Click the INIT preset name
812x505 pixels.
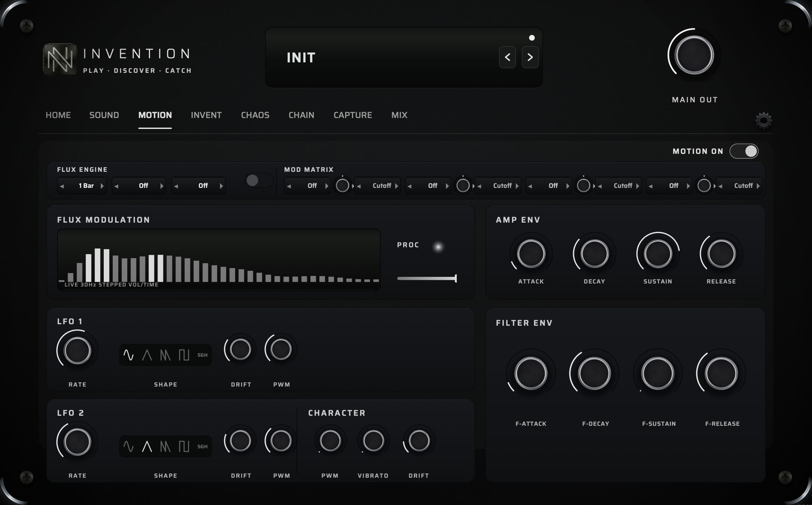click(x=301, y=58)
